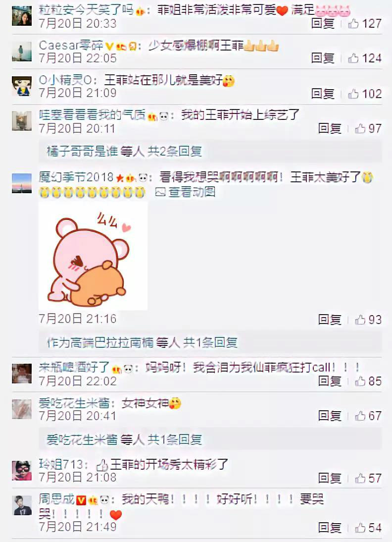This screenshot has height=542, width=392.
Task: Tap like icon showing 97 likes
Action: [x=360, y=129]
